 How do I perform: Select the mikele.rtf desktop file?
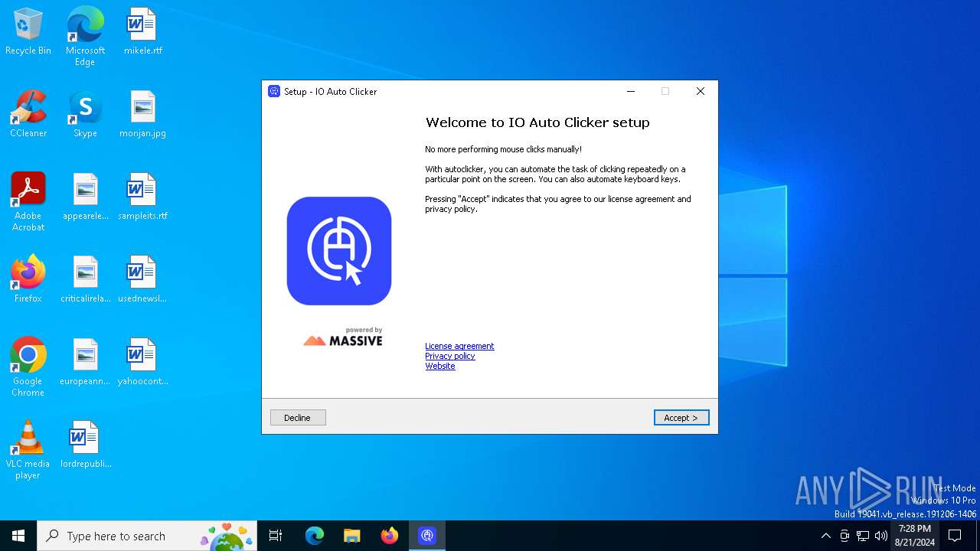(142, 32)
